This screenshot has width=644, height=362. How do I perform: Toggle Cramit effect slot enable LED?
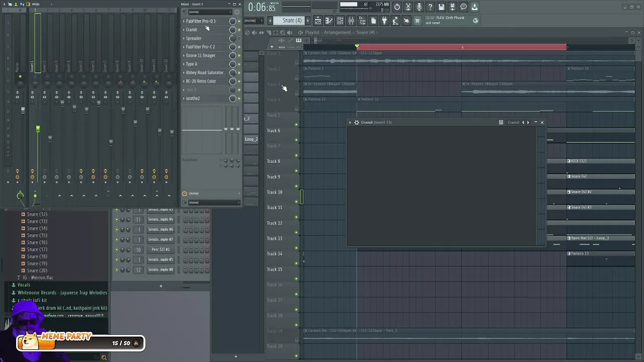[x=239, y=30]
